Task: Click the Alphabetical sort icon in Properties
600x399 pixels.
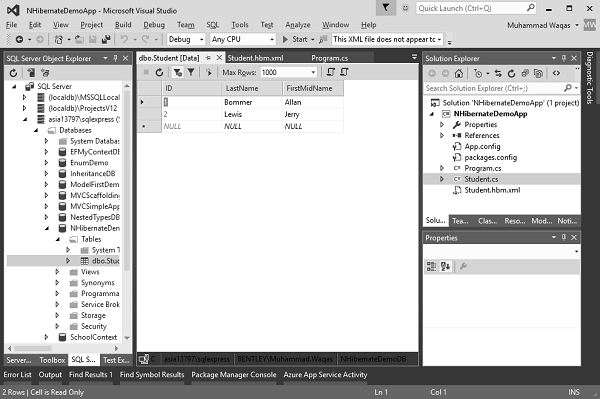Action: point(445,267)
